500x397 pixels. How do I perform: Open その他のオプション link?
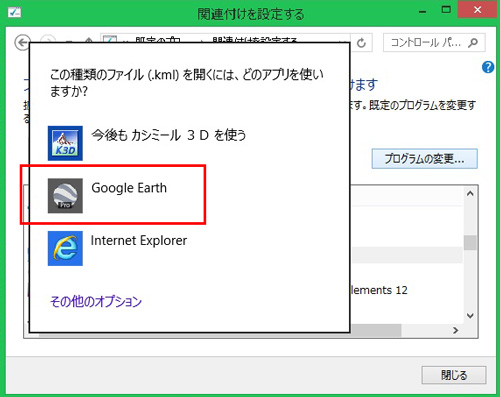point(96,301)
